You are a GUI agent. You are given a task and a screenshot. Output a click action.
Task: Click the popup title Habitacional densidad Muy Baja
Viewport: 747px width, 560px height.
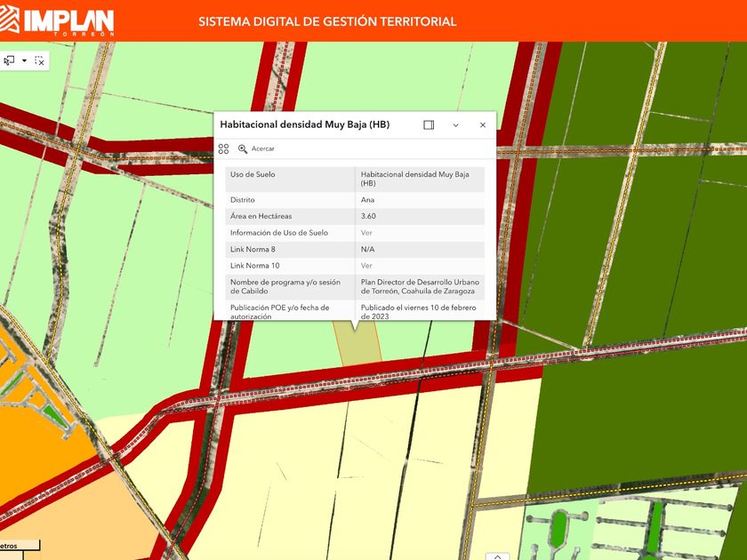(x=304, y=125)
